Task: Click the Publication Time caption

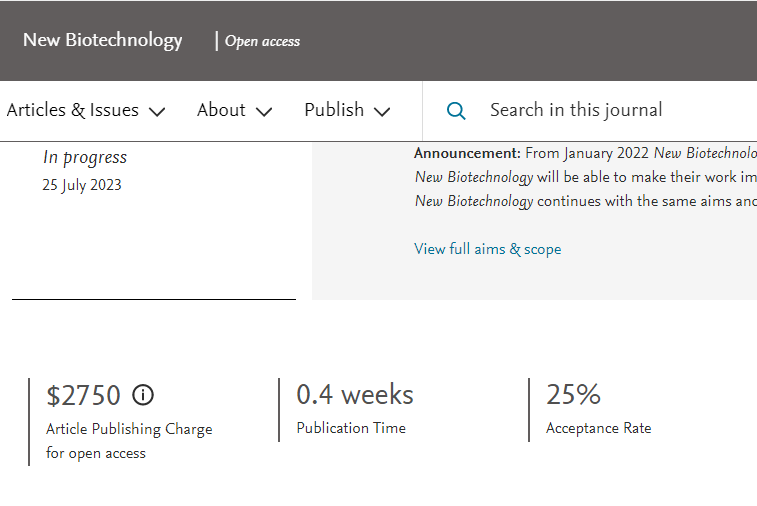Action: pyautogui.click(x=351, y=428)
